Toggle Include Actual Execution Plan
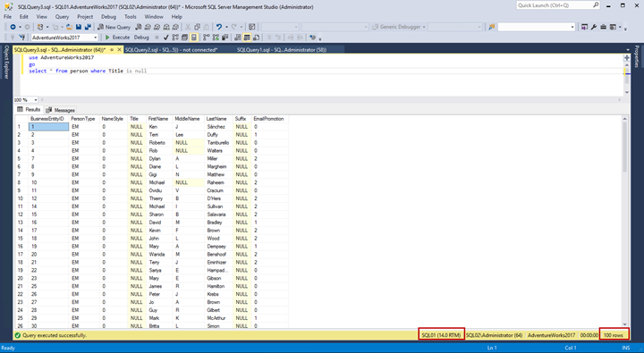 207,38
